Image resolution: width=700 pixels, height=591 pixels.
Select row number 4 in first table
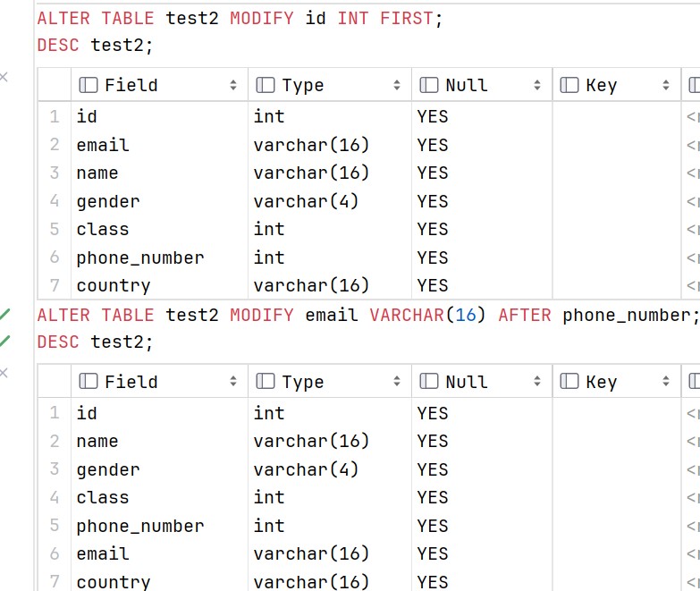(55, 201)
